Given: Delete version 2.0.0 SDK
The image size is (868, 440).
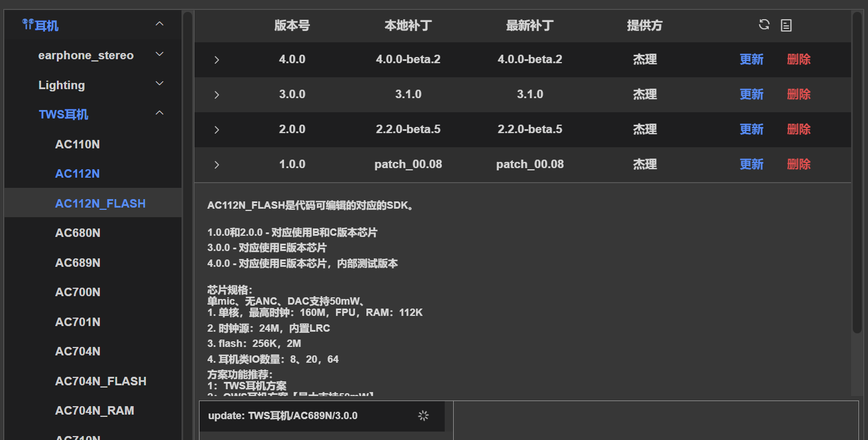Looking at the screenshot, I should (799, 129).
